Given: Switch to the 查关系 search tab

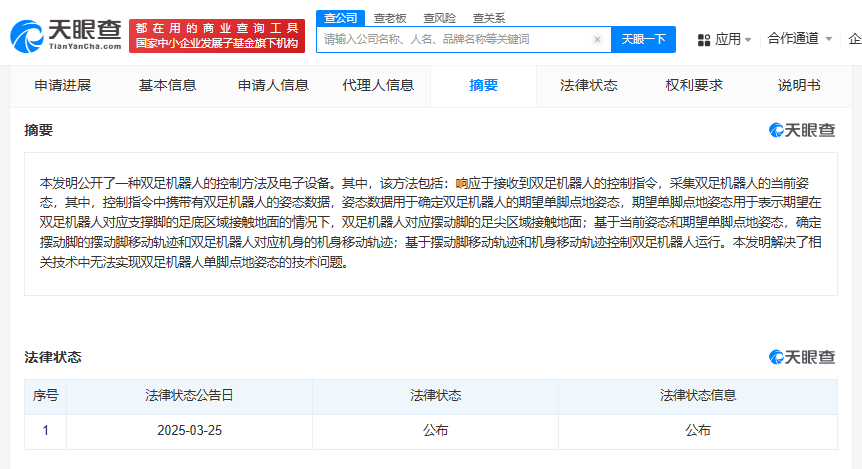Looking at the screenshot, I should [x=489, y=18].
